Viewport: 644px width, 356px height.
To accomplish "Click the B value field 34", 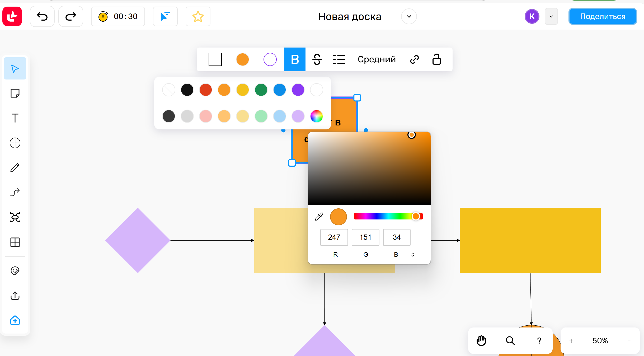I will tap(397, 237).
